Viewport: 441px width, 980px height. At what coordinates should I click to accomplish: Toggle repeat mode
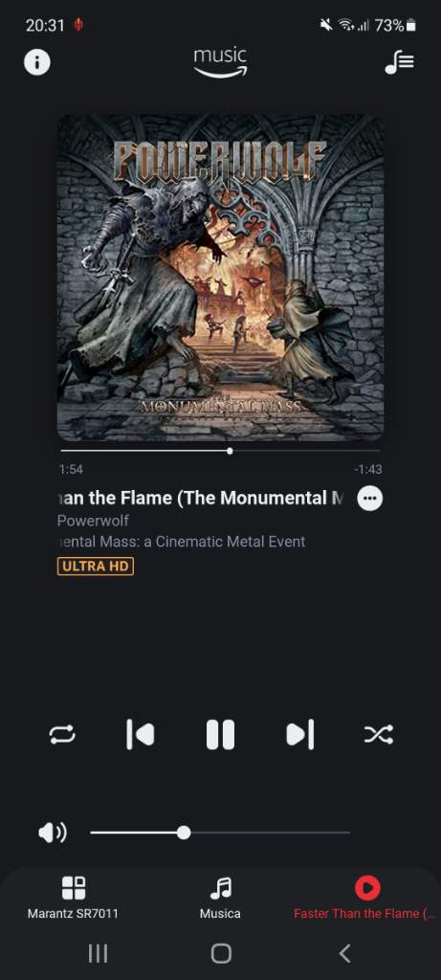(x=62, y=734)
